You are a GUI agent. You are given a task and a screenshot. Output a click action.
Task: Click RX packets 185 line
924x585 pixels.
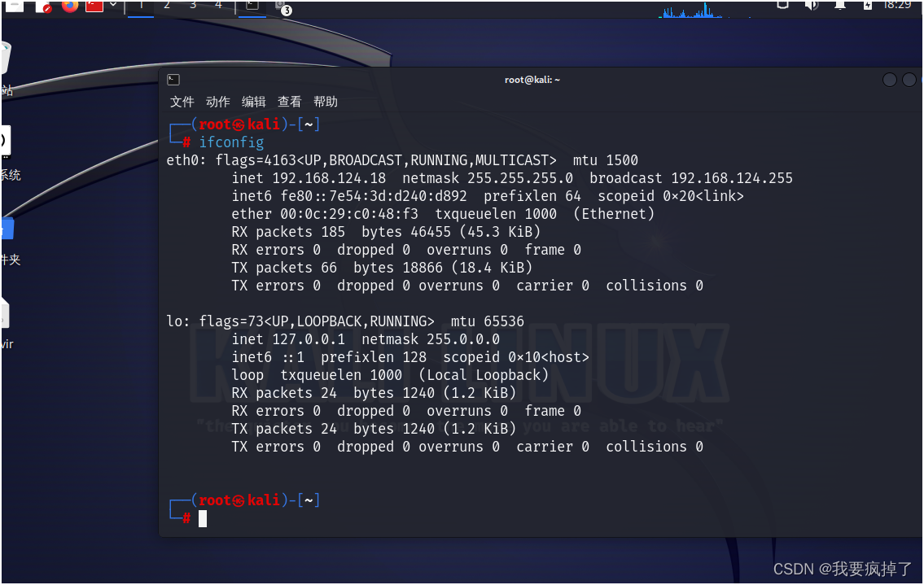(386, 232)
